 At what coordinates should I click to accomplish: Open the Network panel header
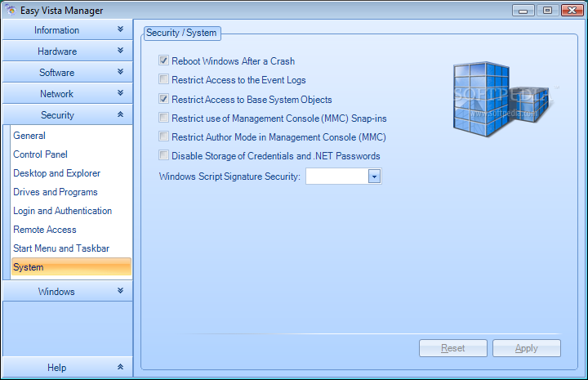[x=68, y=93]
